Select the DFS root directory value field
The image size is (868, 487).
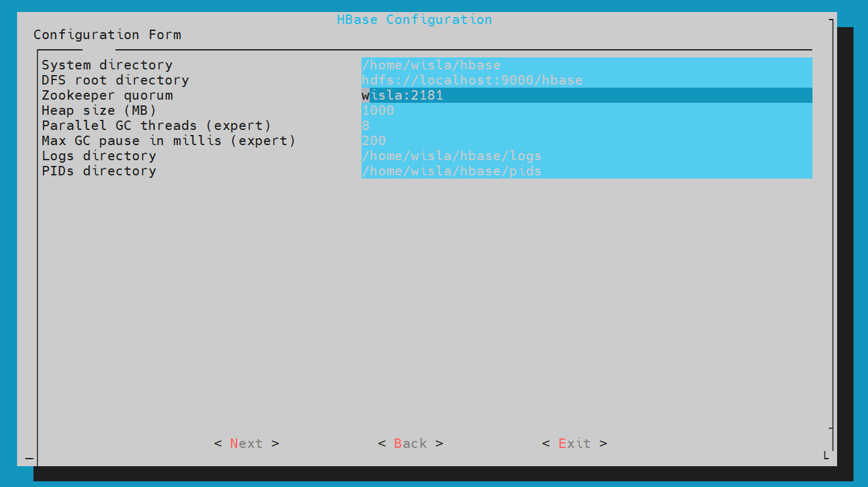coord(586,80)
